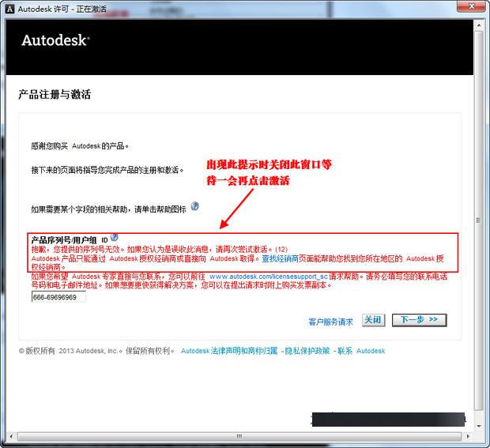Click the text 接下来的页面将指导您完成产品的注册和激活。
Screen dimensions: 490x448
pos(107,170)
